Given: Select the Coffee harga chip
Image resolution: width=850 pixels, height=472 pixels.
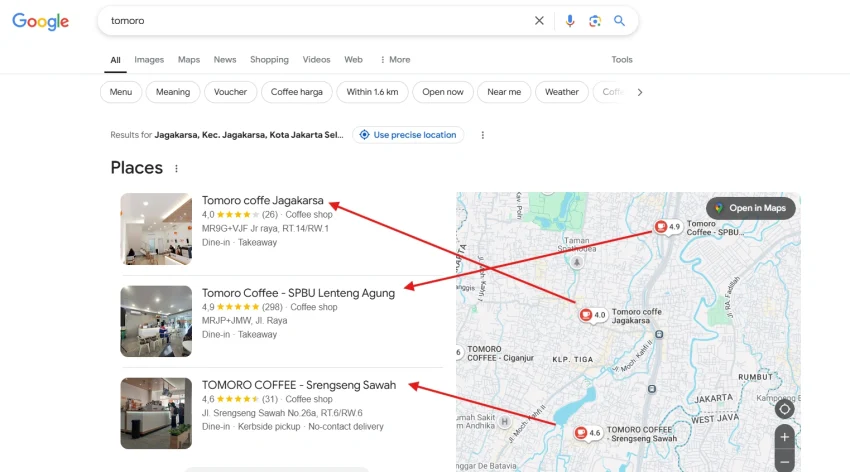Looking at the screenshot, I should click(x=297, y=92).
